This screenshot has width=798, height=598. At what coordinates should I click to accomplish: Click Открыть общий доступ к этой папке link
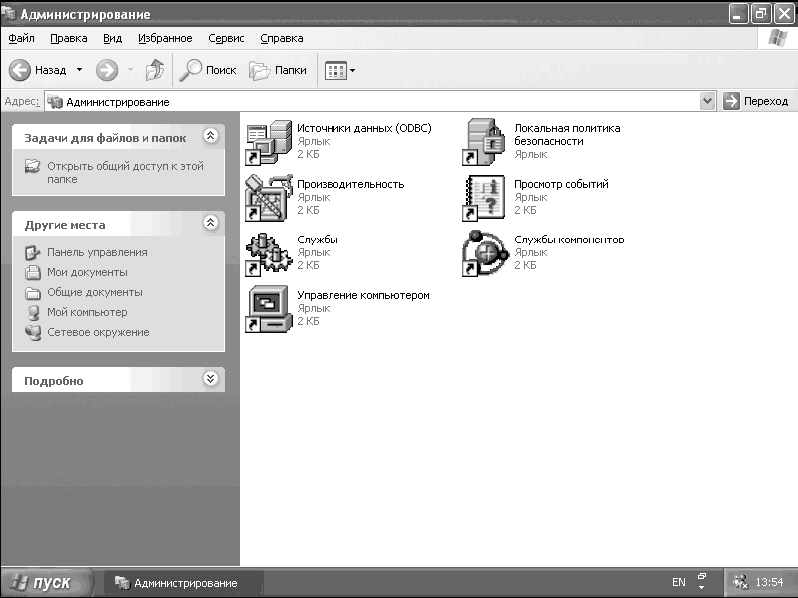pyautogui.click(x=125, y=173)
